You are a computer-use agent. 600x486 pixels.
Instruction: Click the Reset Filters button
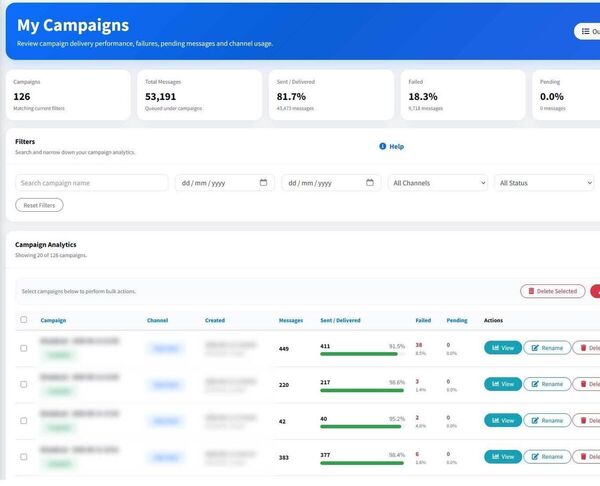pyautogui.click(x=39, y=205)
